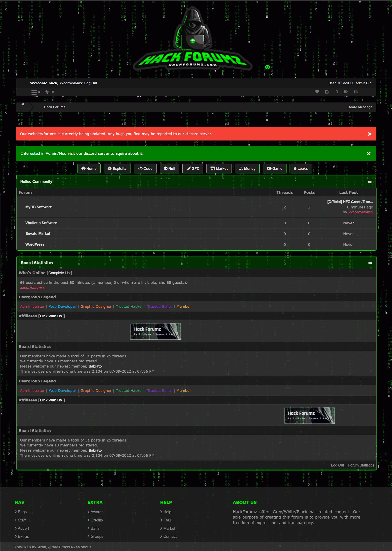
Task: Click the heart icon in the toolbar
Action: [317, 92]
